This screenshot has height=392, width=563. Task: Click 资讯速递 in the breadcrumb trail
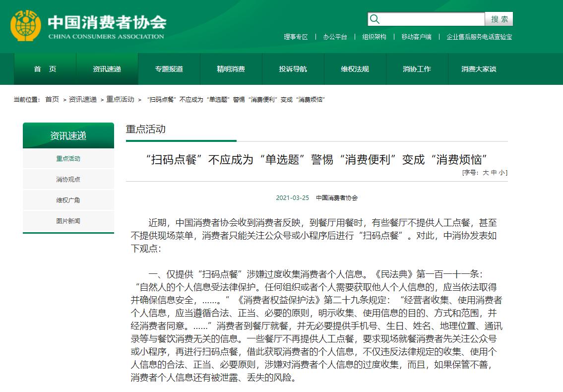click(x=82, y=100)
